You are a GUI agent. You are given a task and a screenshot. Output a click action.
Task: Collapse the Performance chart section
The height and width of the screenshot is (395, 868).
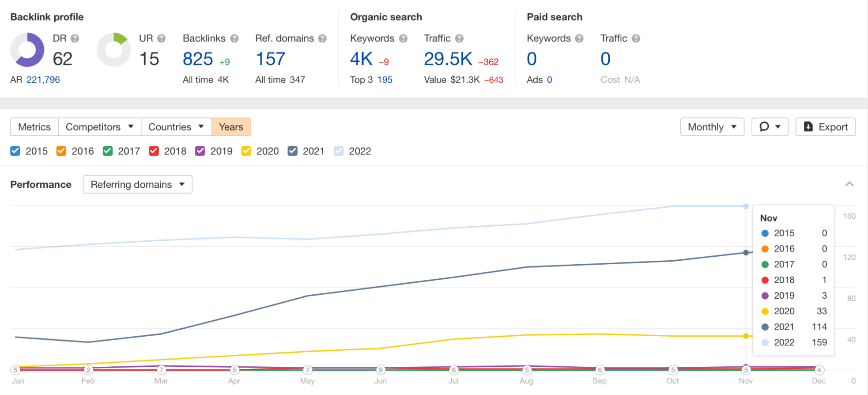pos(849,184)
